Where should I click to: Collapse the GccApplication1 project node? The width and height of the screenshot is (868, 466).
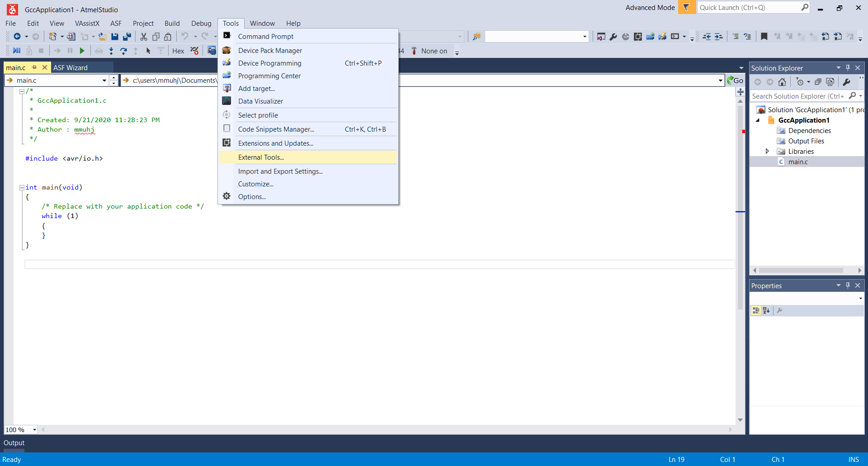[x=758, y=120]
